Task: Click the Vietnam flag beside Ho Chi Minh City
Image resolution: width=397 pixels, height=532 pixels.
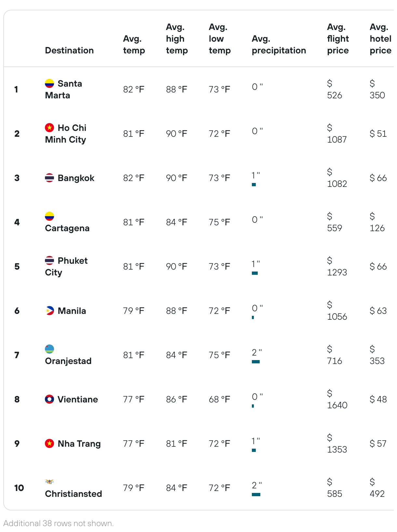Action: pyautogui.click(x=49, y=128)
